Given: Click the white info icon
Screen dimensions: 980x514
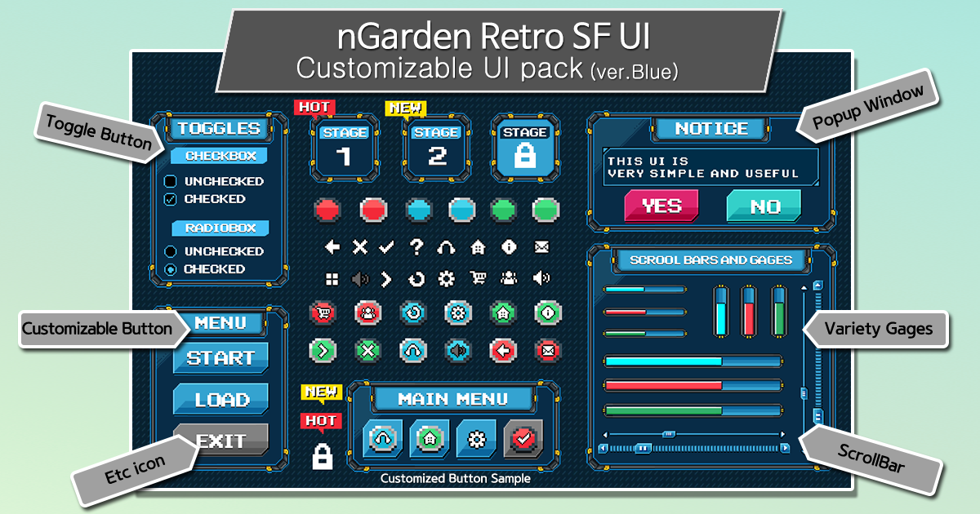Looking at the screenshot, I should click(x=510, y=246).
